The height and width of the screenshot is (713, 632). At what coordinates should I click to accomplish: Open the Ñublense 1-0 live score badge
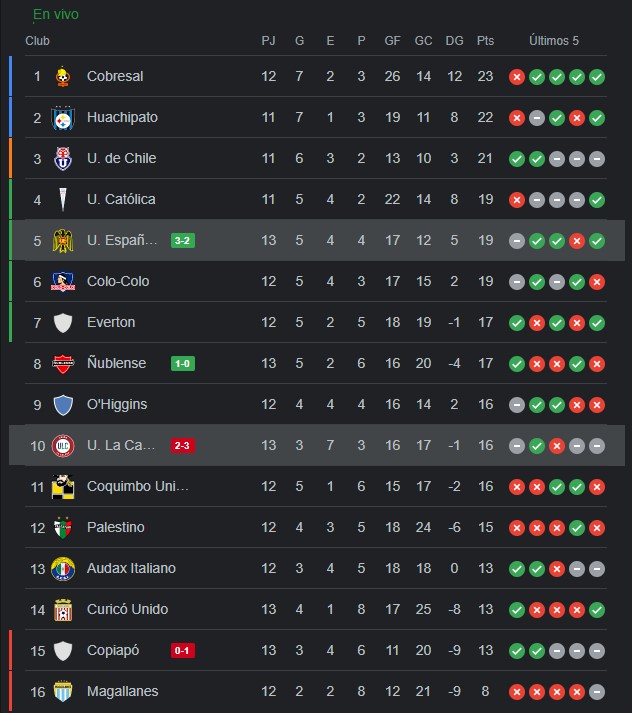pyautogui.click(x=183, y=363)
